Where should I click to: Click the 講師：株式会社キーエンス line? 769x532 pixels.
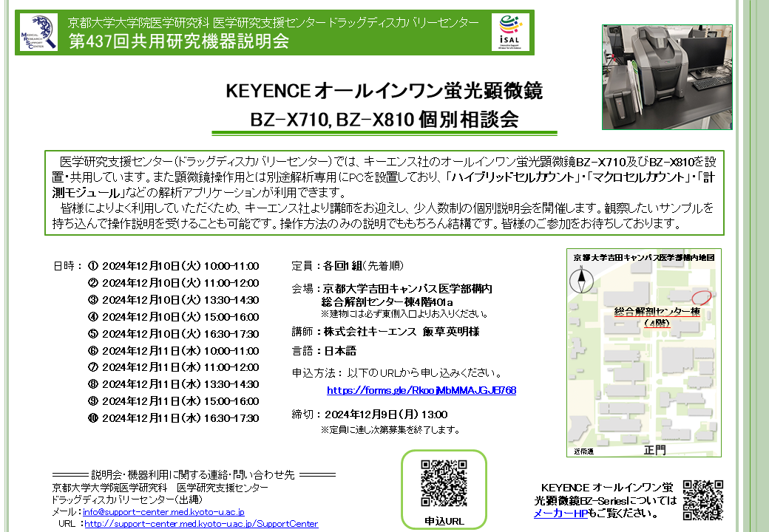pyautogui.click(x=385, y=332)
